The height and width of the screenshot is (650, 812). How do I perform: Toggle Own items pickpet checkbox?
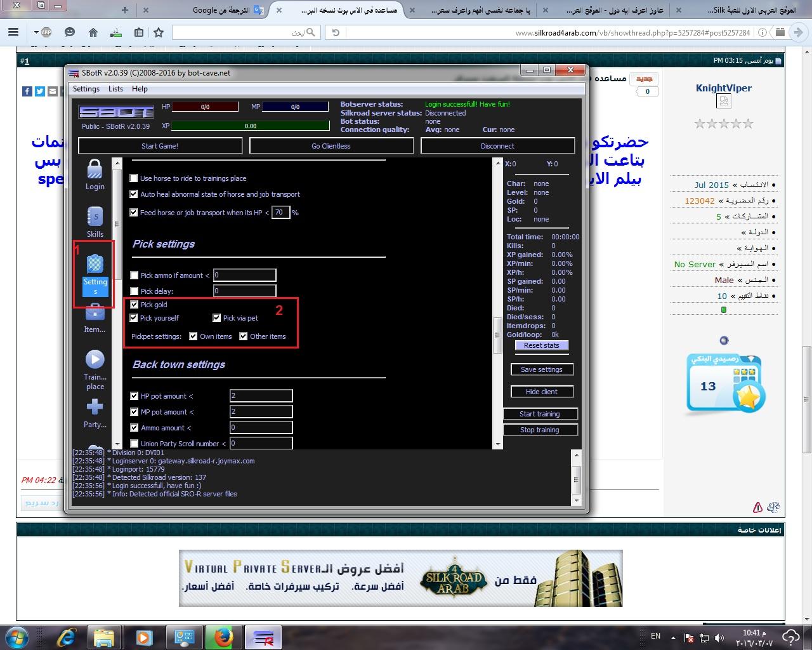[x=193, y=336]
